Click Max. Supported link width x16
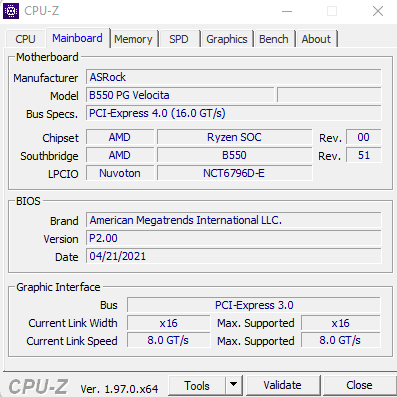Screen dimensions: 397x397 tap(341, 323)
